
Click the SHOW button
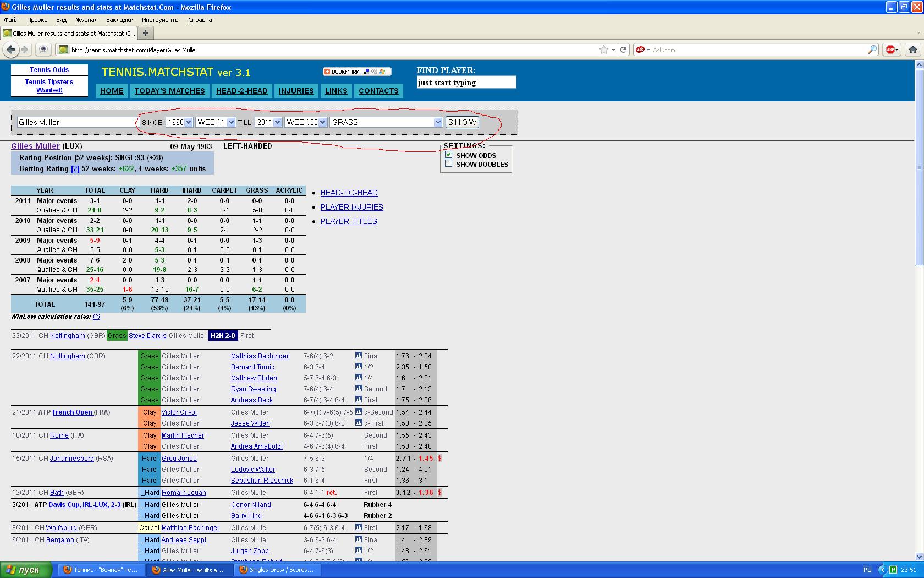(462, 122)
